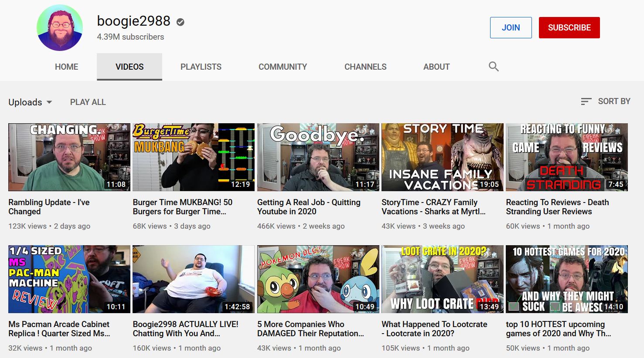644x358 pixels.
Task: Click the 'What Happened To Lootcrate' title
Action: (434, 329)
